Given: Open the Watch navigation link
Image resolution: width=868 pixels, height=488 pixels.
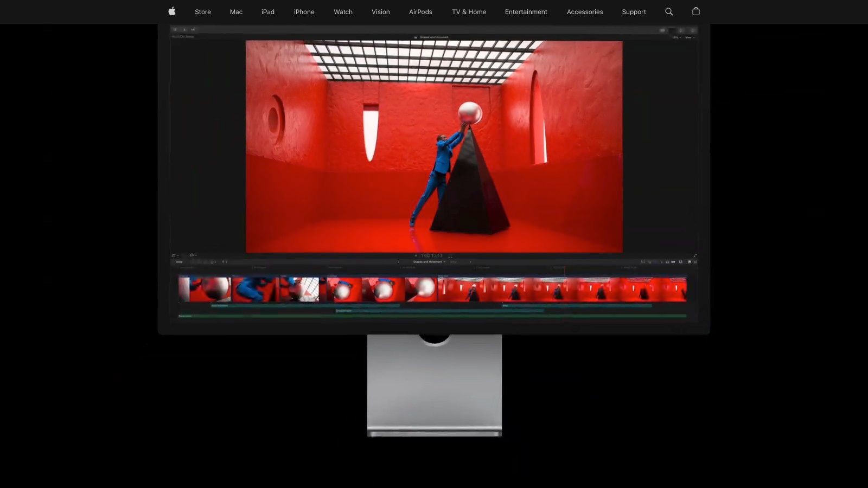Looking at the screenshot, I should click(343, 12).
